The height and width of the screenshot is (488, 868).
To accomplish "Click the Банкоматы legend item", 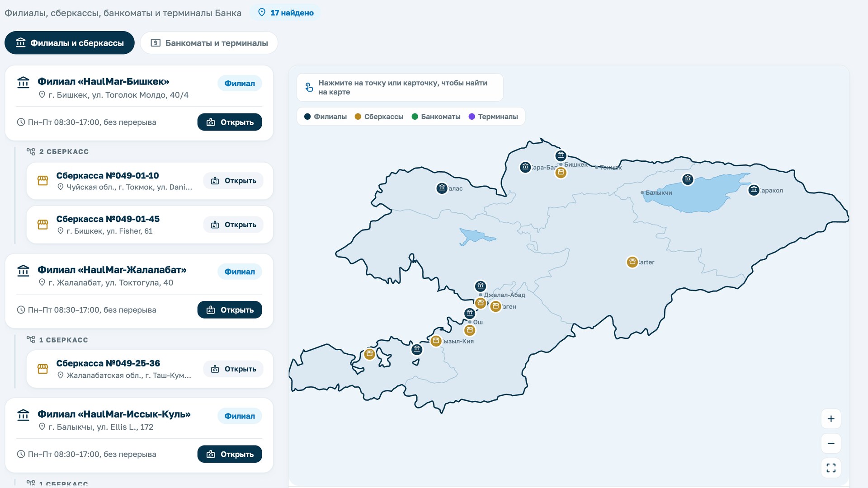I will pos(436,117).
